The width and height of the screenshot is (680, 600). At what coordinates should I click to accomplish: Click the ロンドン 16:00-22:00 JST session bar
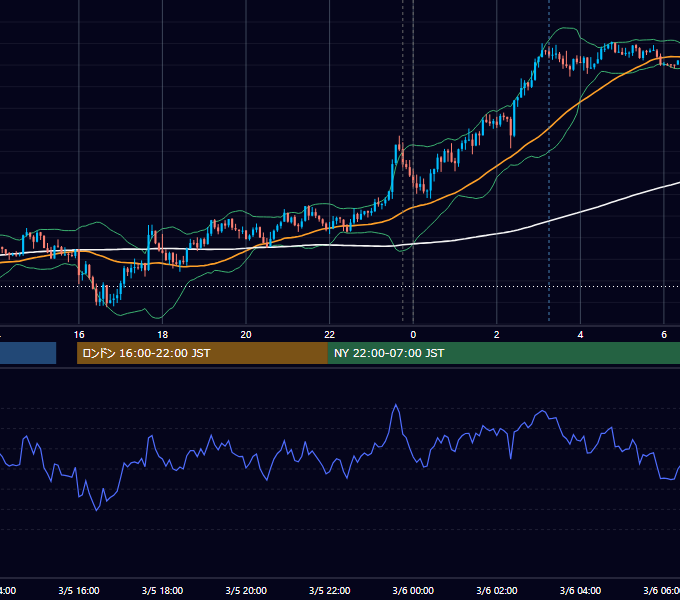tap(202, 353)
